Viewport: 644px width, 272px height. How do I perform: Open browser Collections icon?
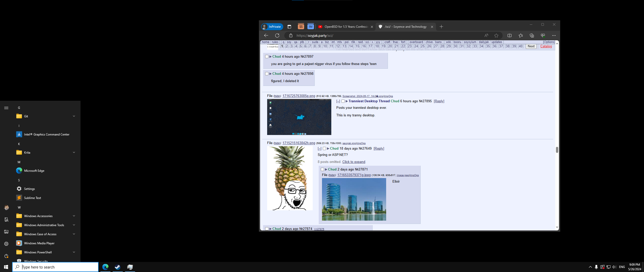(532, 36)
